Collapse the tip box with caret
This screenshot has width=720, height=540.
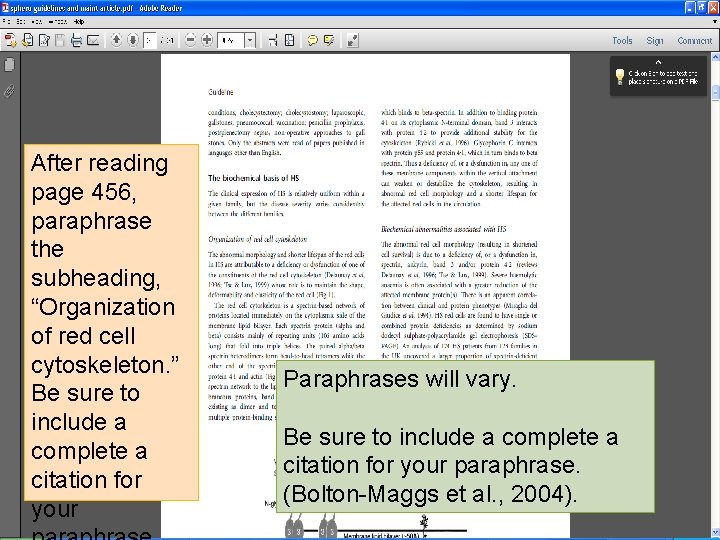click(658, 62)
